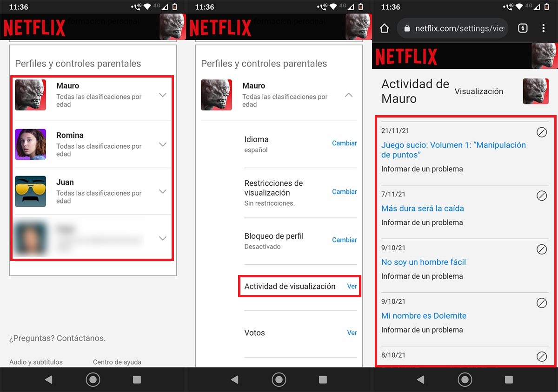
Task: Open Centro de ayuda footer link
Action: coord(117,362)
